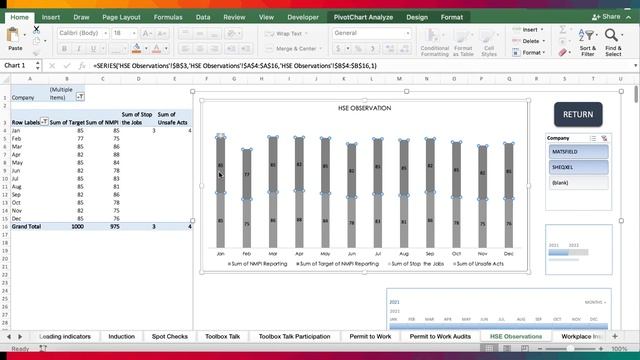The height and width of the screenshot is (360, 640).
Task: Click the percent style icon
Action: [x=358, y=49]
